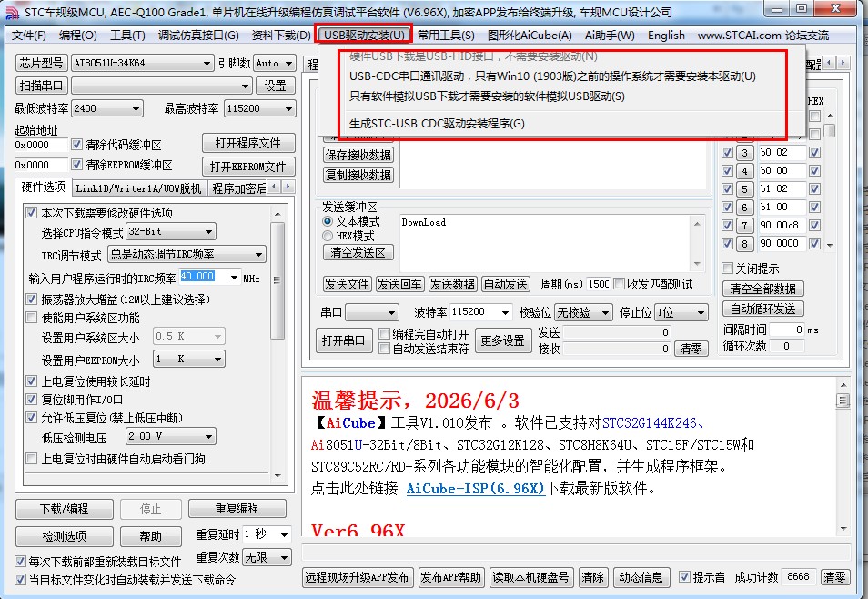
Task: Open the 资料下载(D) menu
Action: (x=281, y=36)
